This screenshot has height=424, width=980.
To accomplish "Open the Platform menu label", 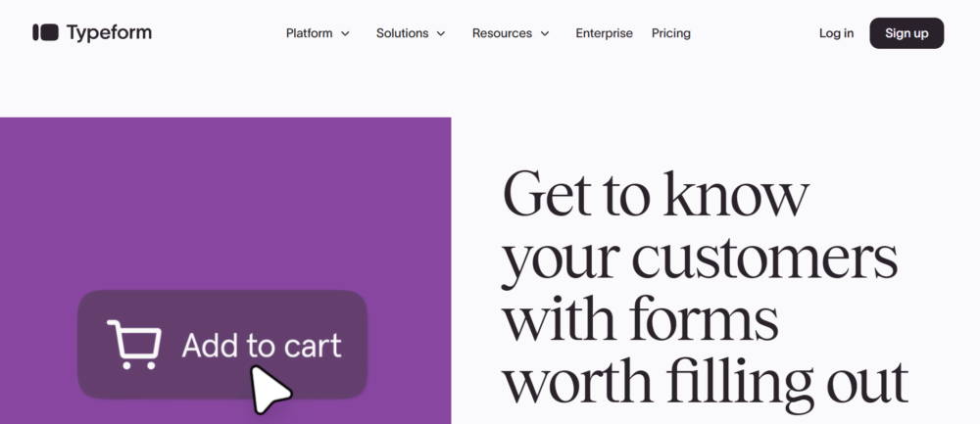I will (308, 33).
